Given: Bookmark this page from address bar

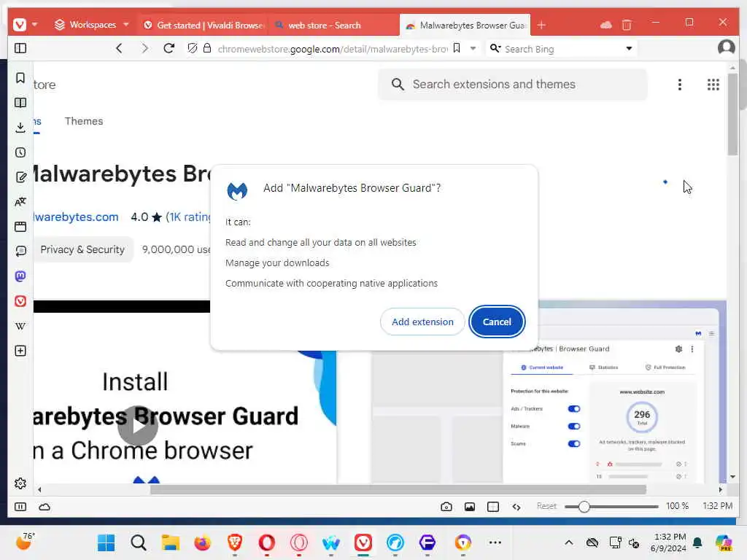Looking at the screenshot, I should pos(457,48).
